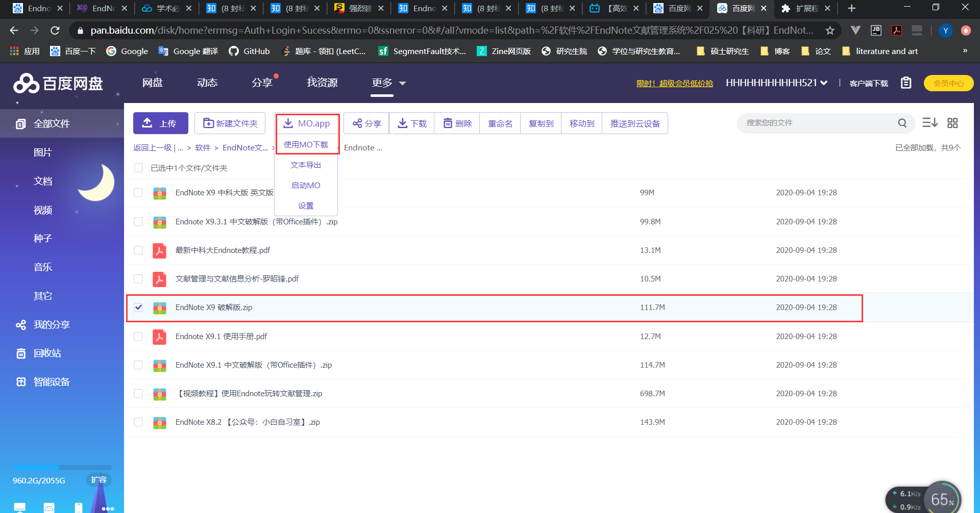Open the 新建文件夹 new folder tool
The width and height of the screenshot is (980, 513).
pyautogui.click(x=230, y=123)
